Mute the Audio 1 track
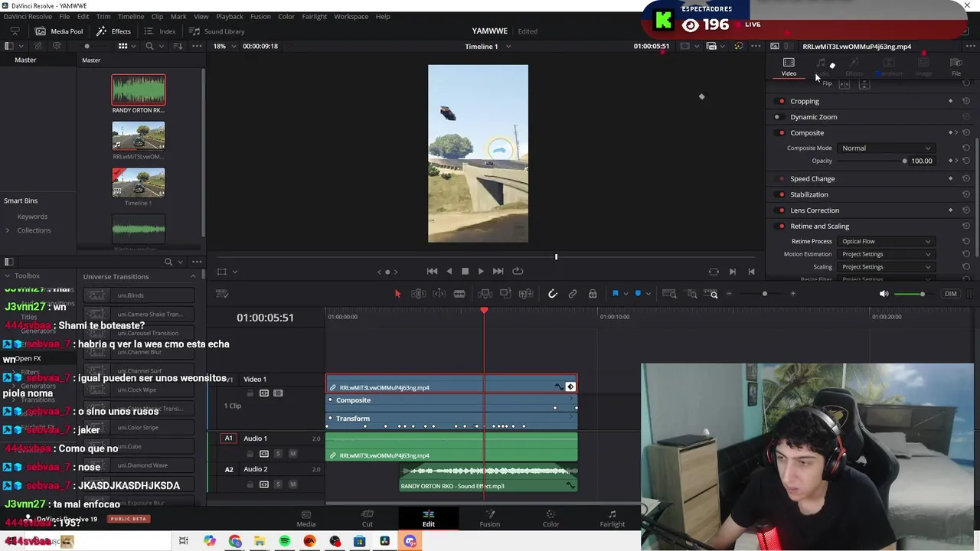 [292, 454]
